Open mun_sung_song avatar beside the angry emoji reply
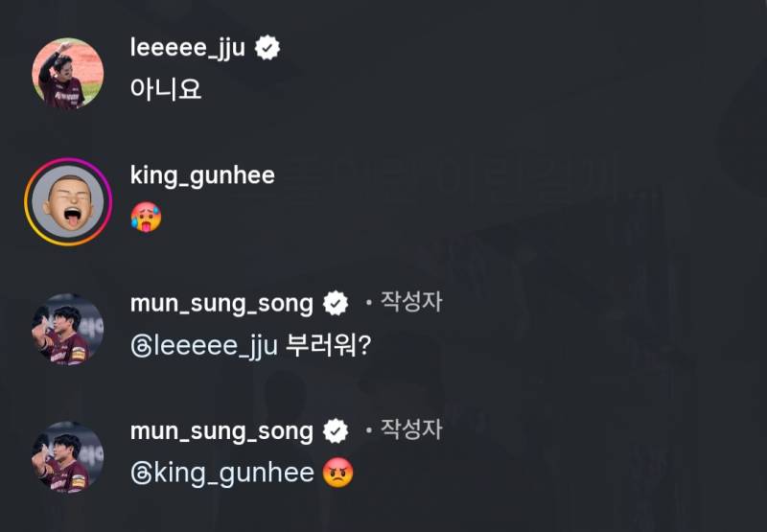The height and width of the screenshot is (532, 767). pos(68,458)
